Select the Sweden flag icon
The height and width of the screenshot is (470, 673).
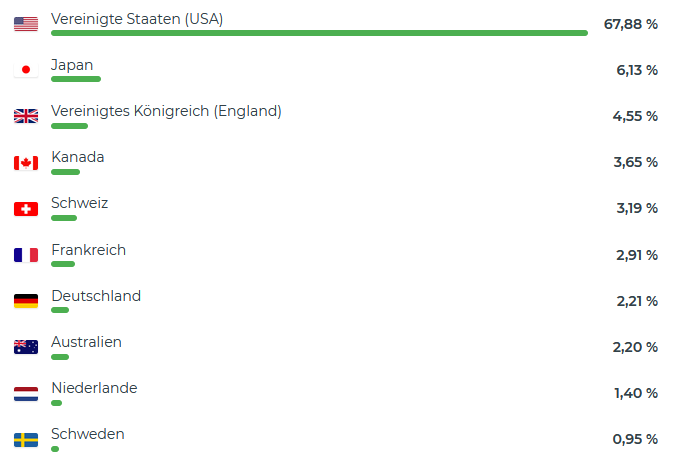point(26,440)
